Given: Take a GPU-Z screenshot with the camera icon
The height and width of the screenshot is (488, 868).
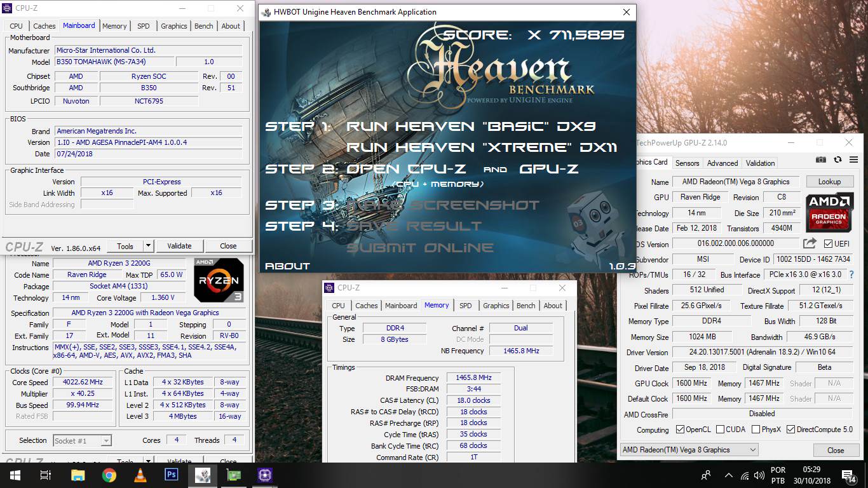Looking at the screenshot, I should pyautogui.click(x=821, y=159).
